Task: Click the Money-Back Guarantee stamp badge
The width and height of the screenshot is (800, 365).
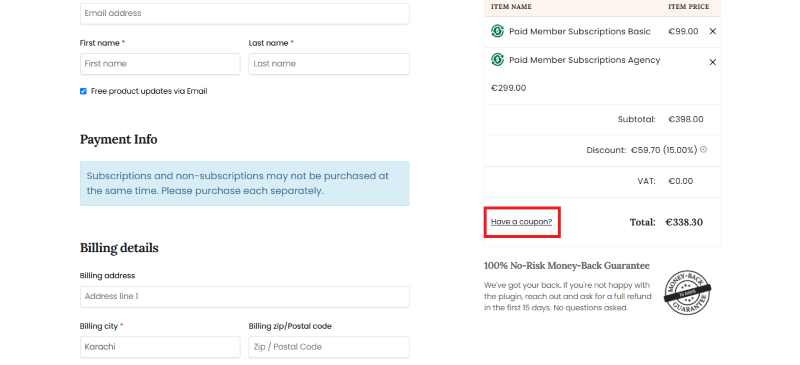Action: tap(687, 292)
